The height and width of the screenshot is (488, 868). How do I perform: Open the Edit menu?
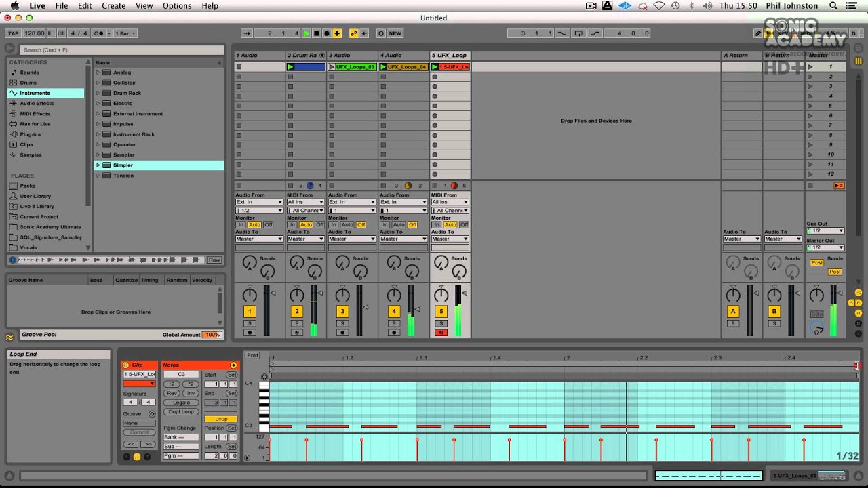click(x=85, y=6)
